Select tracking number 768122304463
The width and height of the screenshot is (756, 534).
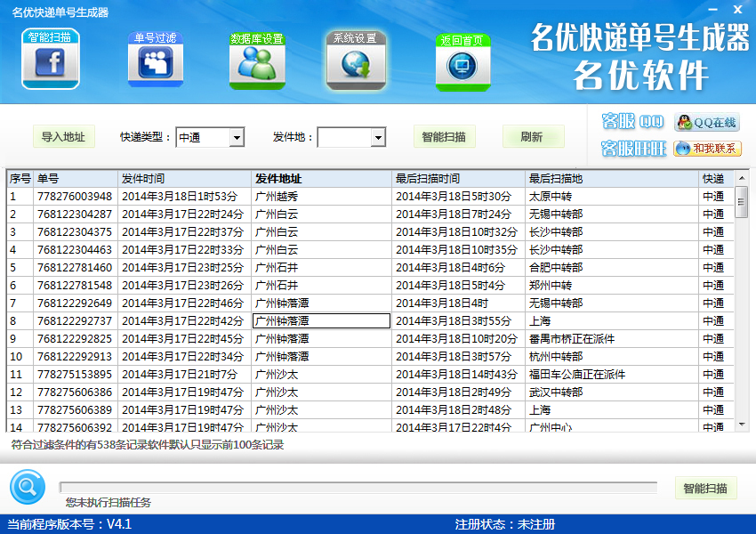click(75, 250)
